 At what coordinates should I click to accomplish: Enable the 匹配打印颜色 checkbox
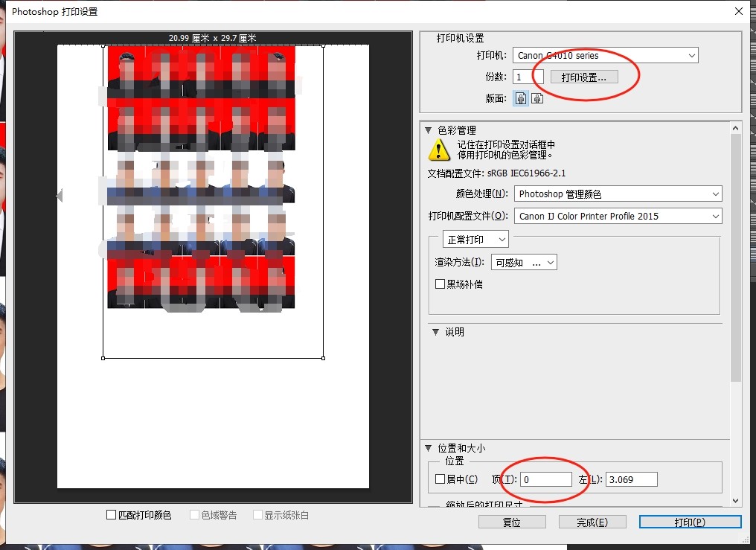(111, 515)
